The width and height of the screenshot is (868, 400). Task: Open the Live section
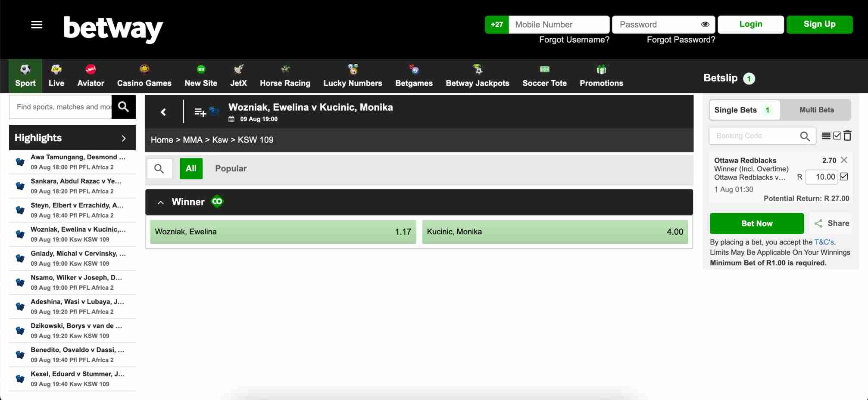pos(56,76)
